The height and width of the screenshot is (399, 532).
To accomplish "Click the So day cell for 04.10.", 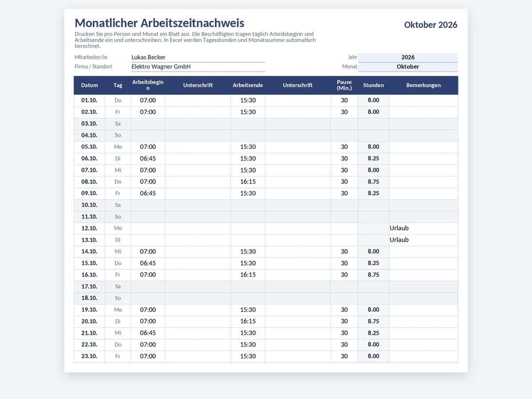I will [x=118, y=135].
